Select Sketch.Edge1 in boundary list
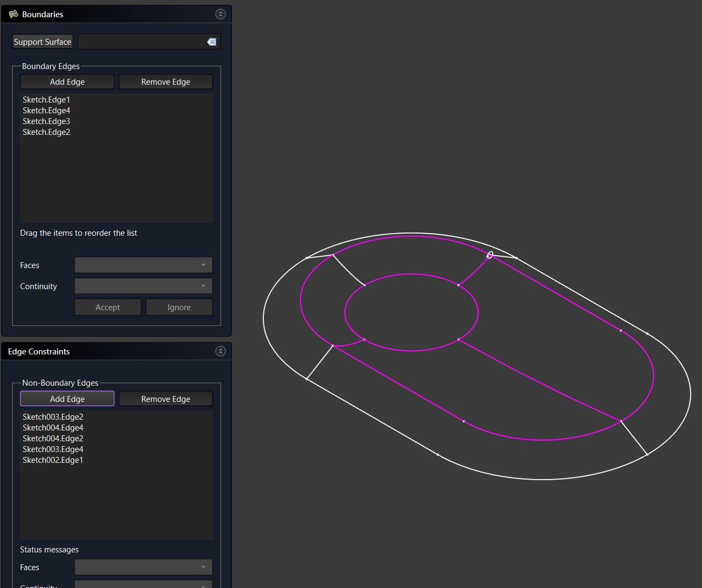 pos(46,100)
